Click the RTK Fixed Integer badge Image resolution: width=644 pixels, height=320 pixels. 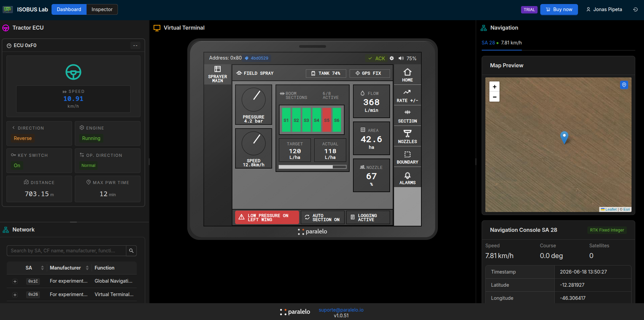[607, 230]
